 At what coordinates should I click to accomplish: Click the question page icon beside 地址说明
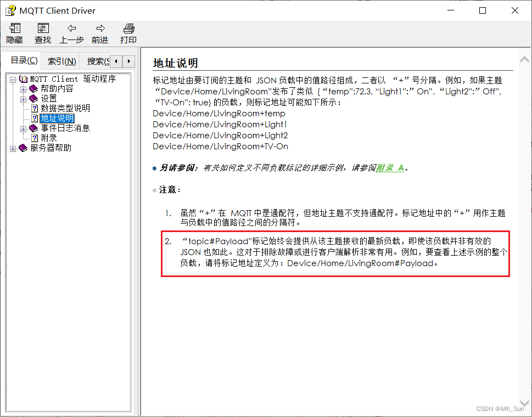pos(35,119)
